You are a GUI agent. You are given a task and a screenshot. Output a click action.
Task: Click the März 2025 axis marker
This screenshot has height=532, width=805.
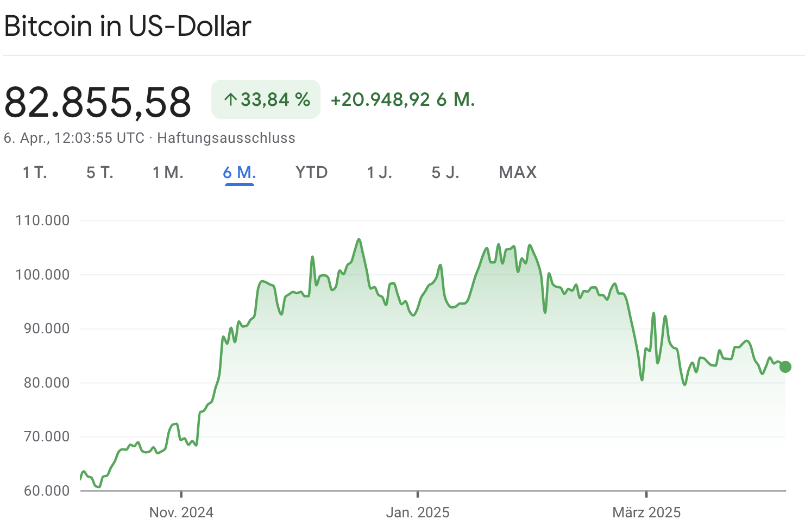pyautogui.click(x=646, y=512)
